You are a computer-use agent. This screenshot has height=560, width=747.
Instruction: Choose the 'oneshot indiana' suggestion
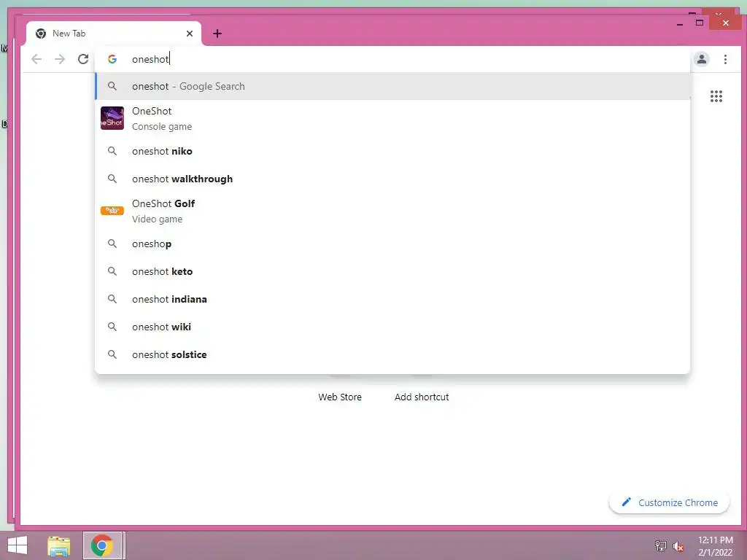[x=392, y=298]
